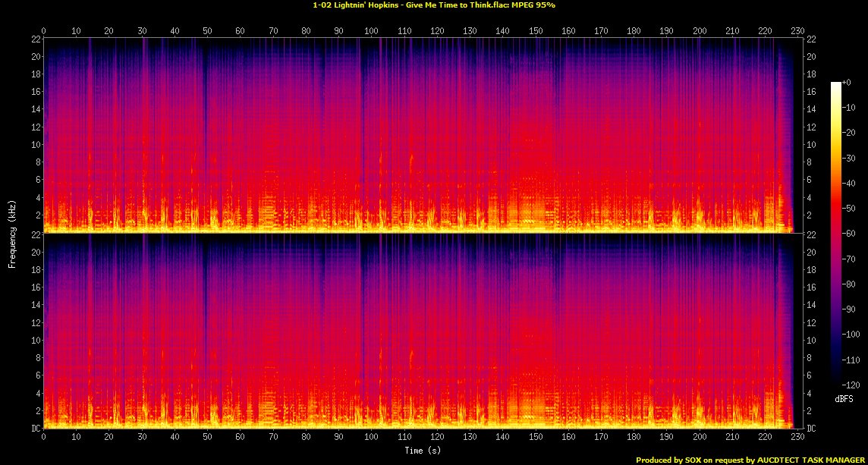
Task: Click the white top end of the color scale bar
Action: pos(835,85)
